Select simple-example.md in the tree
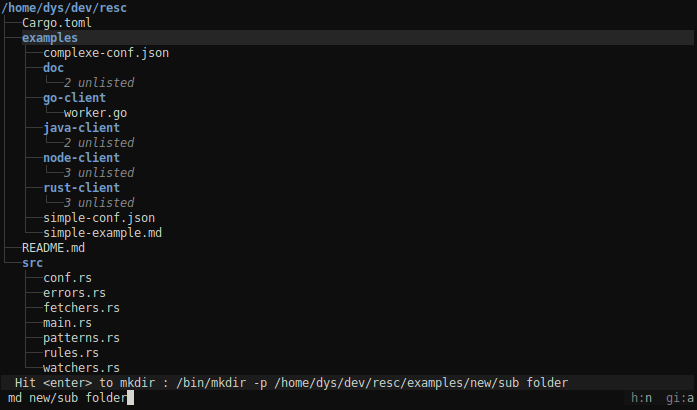Screen dimensions: 697x410 point(102,233)
